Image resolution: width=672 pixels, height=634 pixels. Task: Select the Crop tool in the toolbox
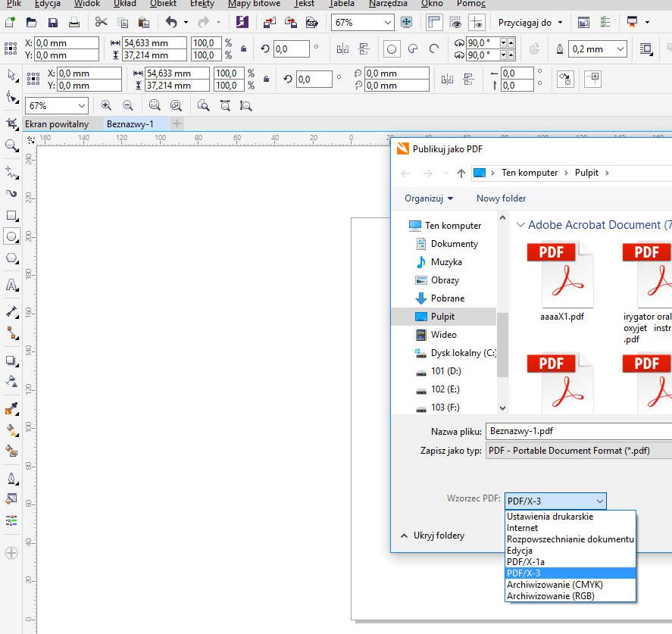tap(11, 123)
